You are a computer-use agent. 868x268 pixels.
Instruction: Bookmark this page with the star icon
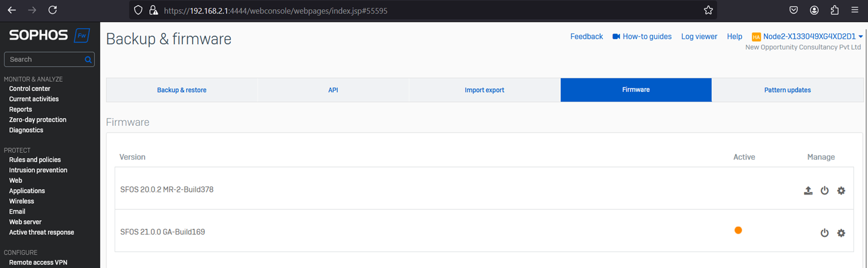point(708,10)
